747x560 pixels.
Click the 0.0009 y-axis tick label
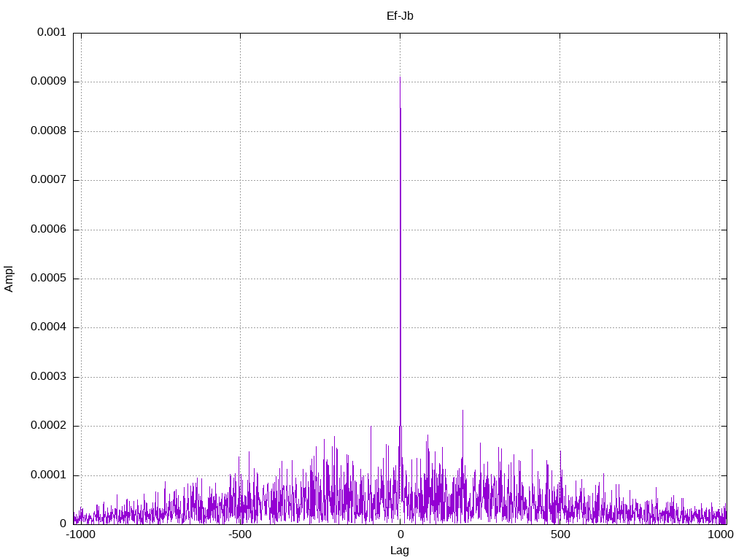(48, 82)
